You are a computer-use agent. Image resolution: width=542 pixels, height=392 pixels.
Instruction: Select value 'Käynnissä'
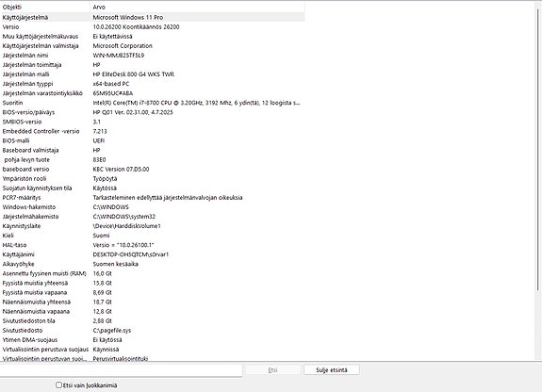[x=106, y=350]
